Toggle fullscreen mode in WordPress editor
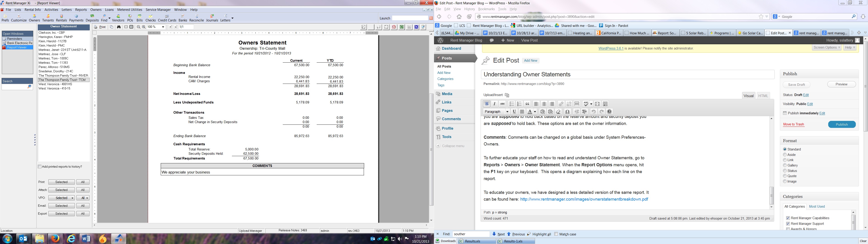The height and width of the screenshot is (244, 868). [x=597, y=104]
